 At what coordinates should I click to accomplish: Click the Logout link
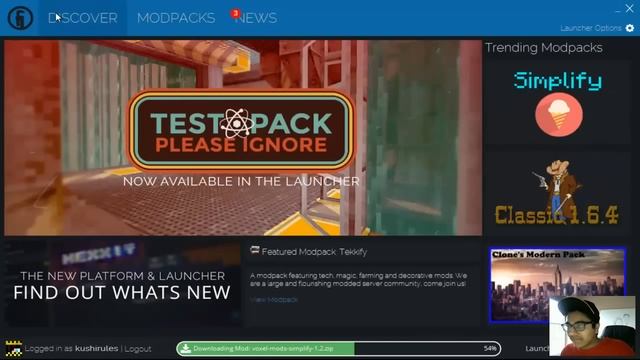coord(138,349)
